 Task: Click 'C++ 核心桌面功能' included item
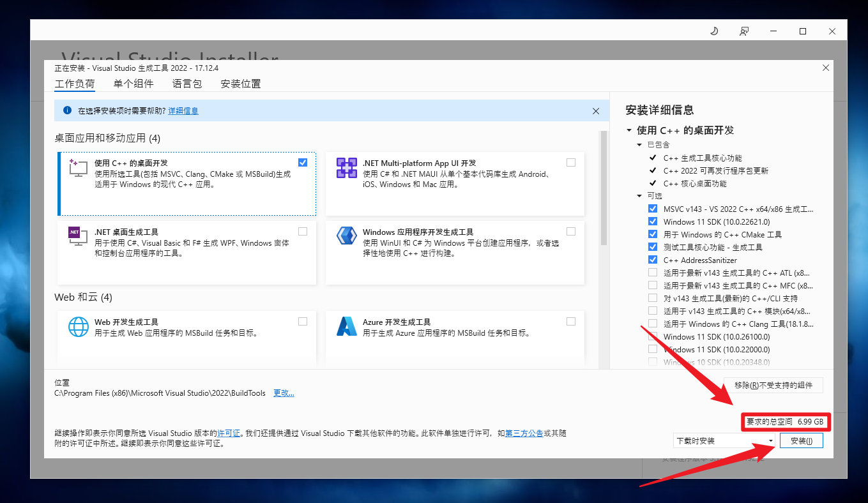(695, 183)
